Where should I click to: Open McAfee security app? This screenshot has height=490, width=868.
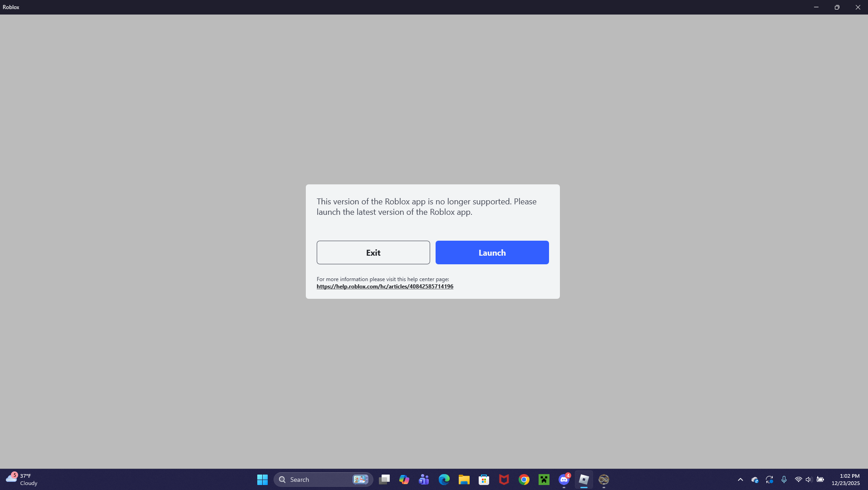click(x=504, y=479)
